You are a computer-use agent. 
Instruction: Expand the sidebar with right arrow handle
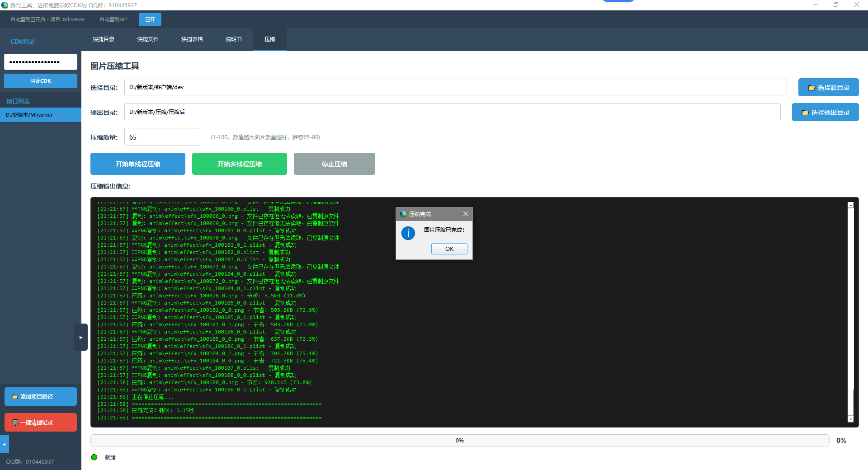[81, 337]
